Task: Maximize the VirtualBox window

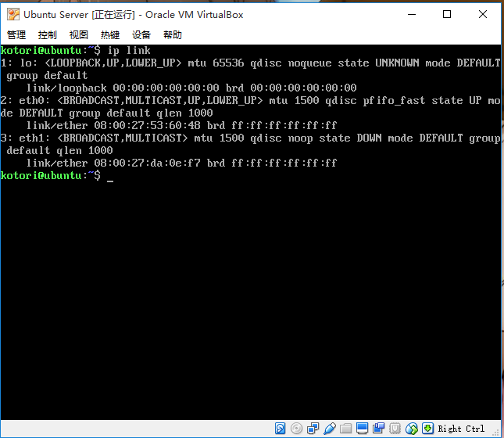Action: [x=447, y=15]
